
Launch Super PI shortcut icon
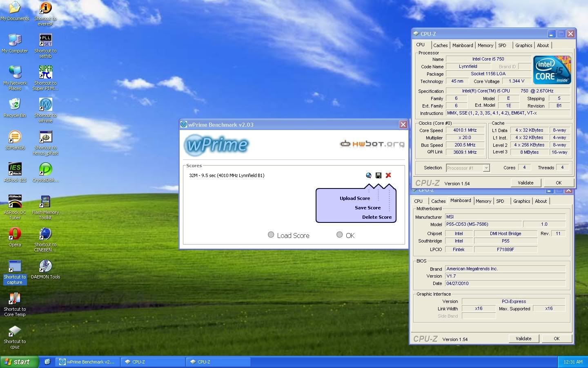[45, 78]
